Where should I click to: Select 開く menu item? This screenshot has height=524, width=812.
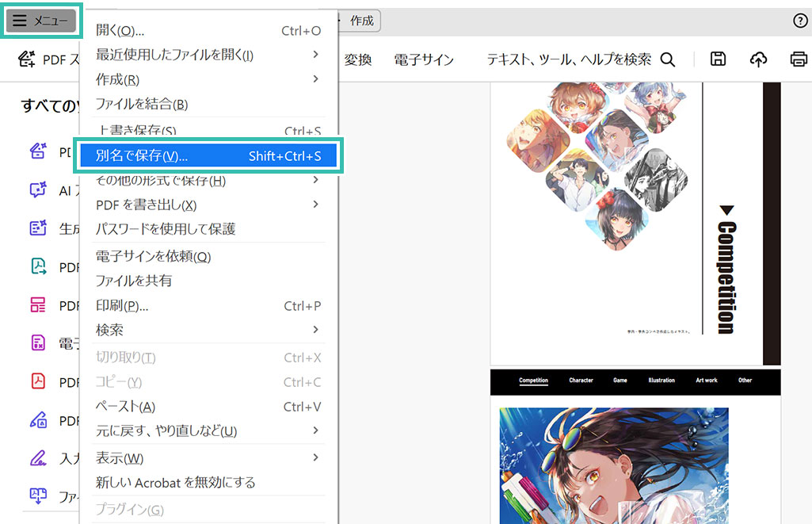(x=120, y=31)
